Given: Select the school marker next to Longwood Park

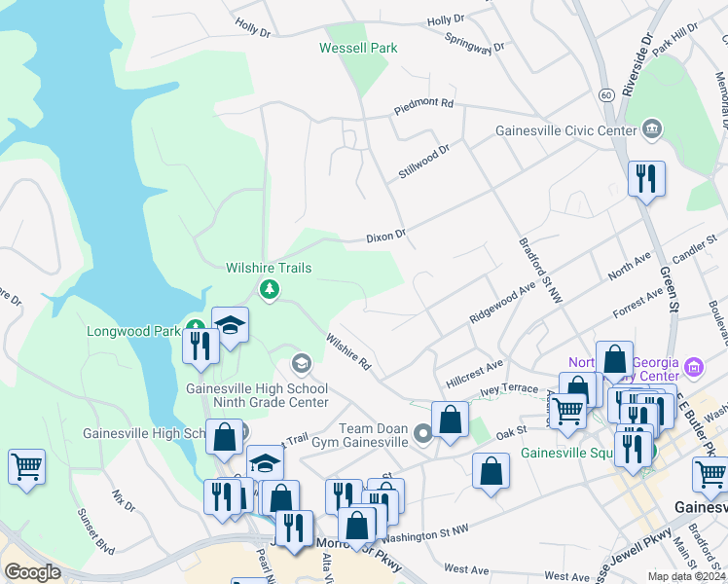Looking at the screenshot, I should point(230,325).
